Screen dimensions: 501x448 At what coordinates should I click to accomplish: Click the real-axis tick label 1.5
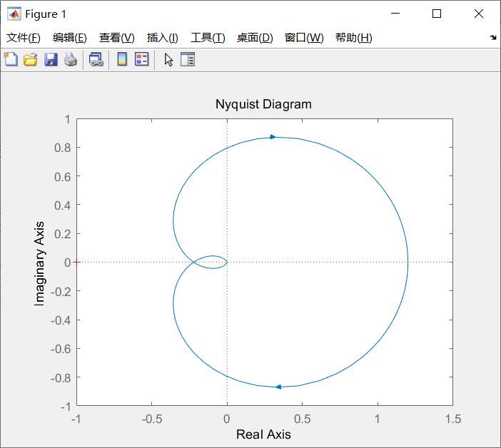click(453, 419)
